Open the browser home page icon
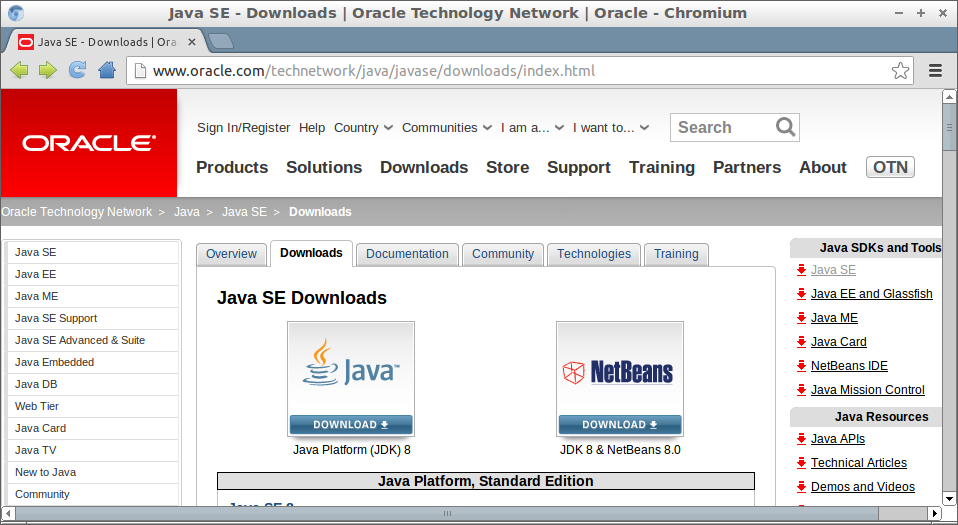 [107, 70]
